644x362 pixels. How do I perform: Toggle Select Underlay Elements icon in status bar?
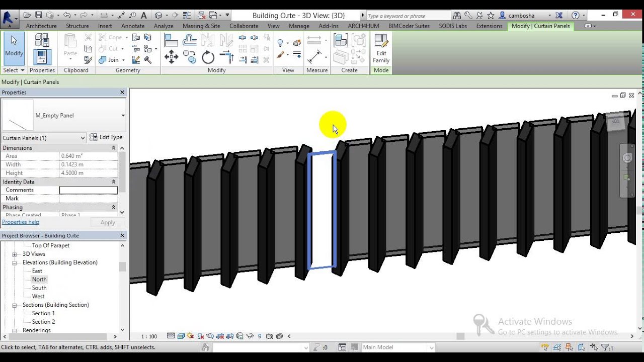[x=557, y=347]
